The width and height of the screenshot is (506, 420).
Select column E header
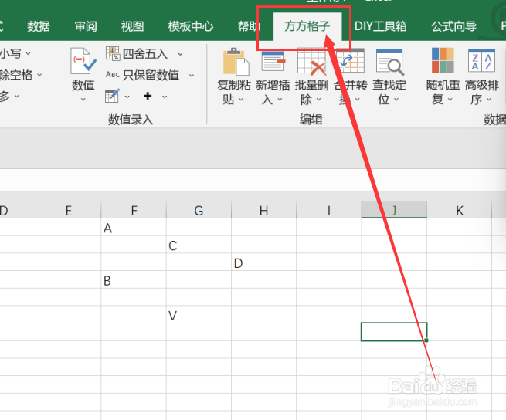pos(69,210)
